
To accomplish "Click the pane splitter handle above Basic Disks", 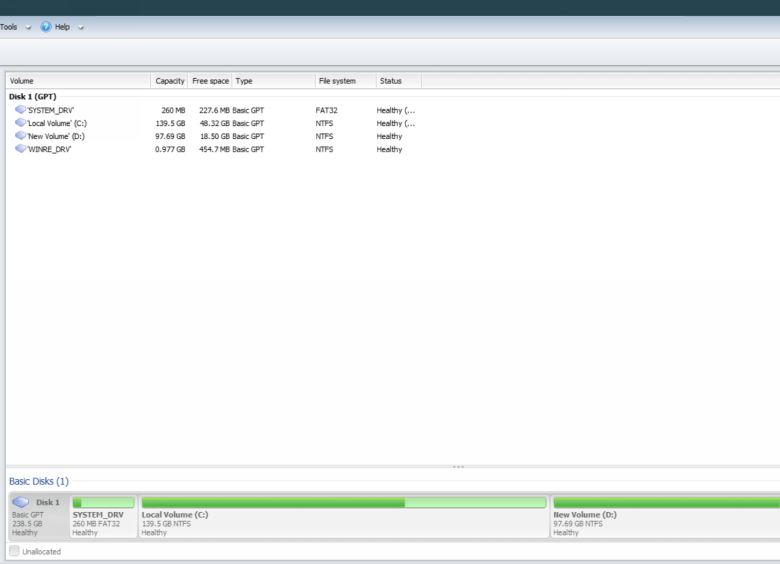I will [458, 467].
